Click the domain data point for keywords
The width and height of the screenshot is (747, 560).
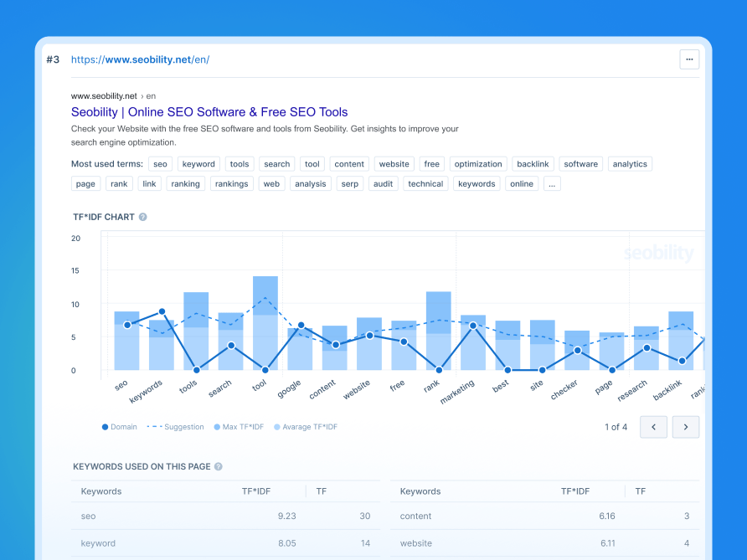[162, 311]
